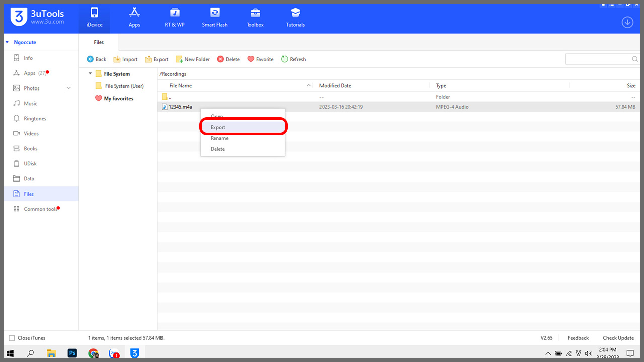Open Chrome from taskbar
Image resolution: width=644 pixels, height=362 pixels.
[x=93, y=353]
